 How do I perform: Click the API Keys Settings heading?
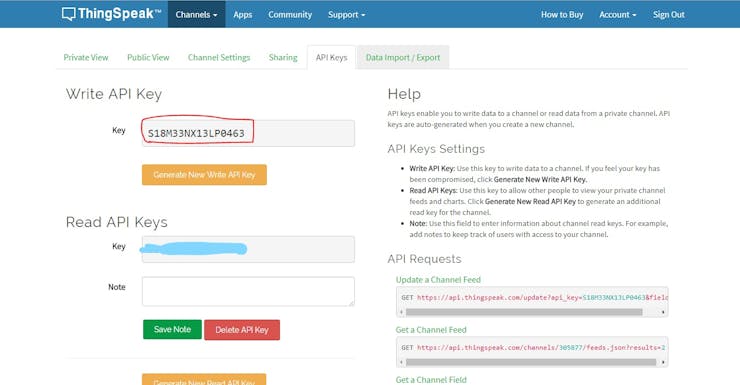click(436, 149)
